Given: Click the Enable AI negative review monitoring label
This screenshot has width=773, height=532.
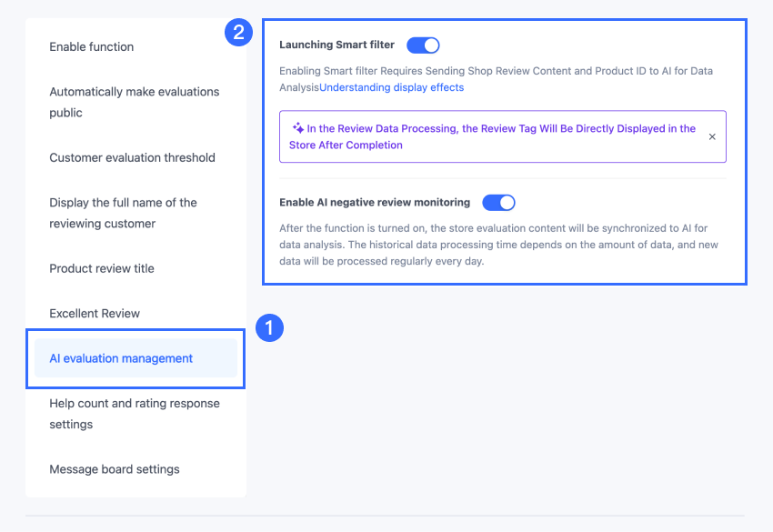Looking at the screenshot, I should tap(375, 202).
